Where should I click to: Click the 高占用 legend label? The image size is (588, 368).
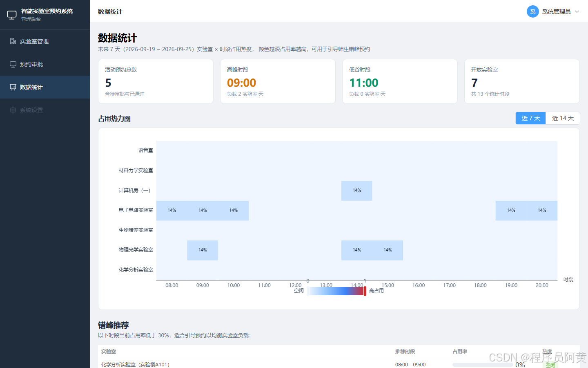coord(376,291)
